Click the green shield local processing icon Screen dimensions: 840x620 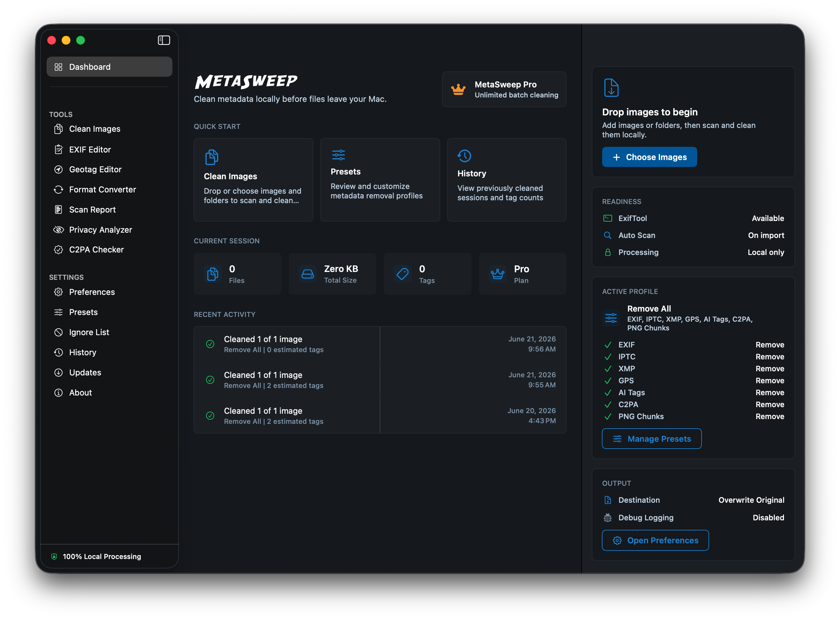click(54, 556)
